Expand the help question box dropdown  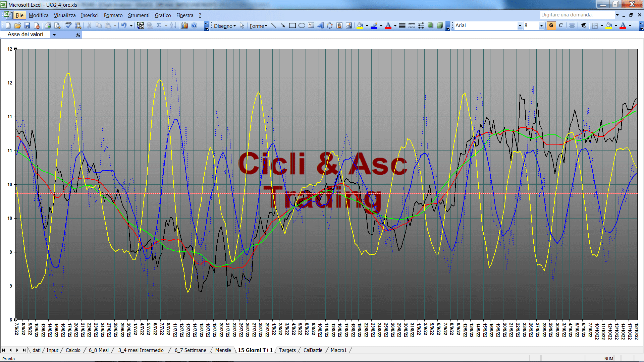617,15
